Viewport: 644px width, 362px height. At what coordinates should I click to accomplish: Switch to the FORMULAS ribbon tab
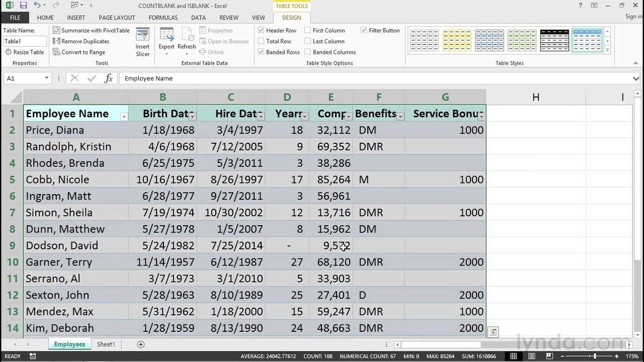coord(163,17)
